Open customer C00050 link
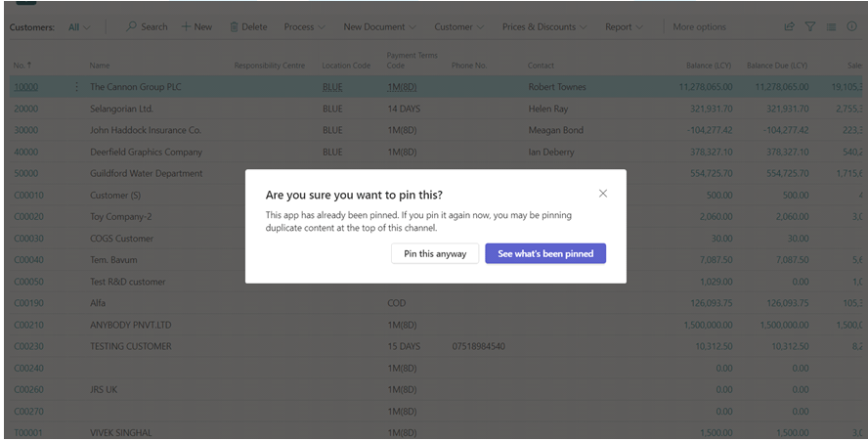 pos(28,282)
